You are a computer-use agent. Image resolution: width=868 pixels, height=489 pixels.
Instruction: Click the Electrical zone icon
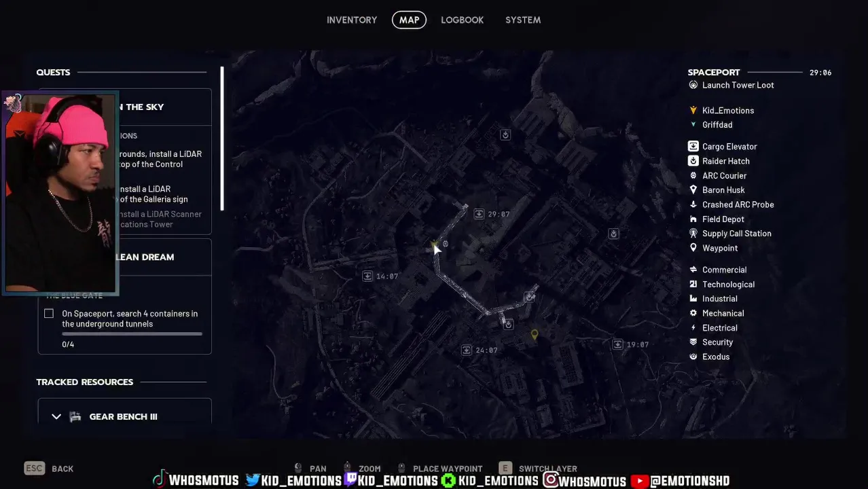[693, 327]
